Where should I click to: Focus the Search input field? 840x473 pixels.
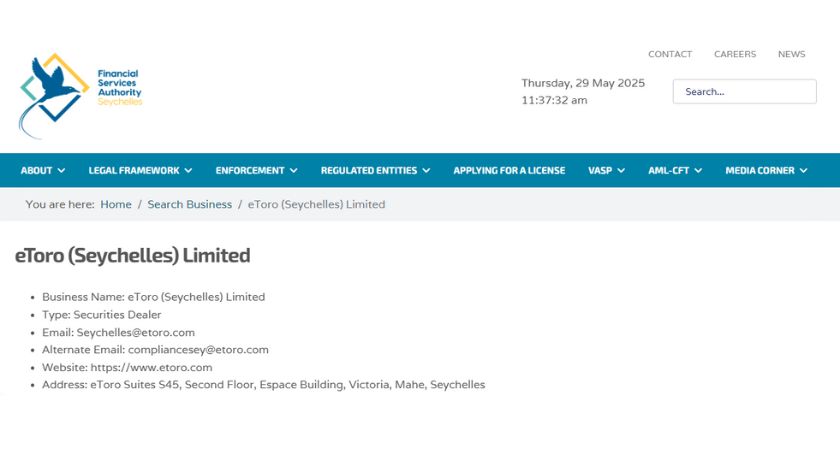click(x=745, y=92)
